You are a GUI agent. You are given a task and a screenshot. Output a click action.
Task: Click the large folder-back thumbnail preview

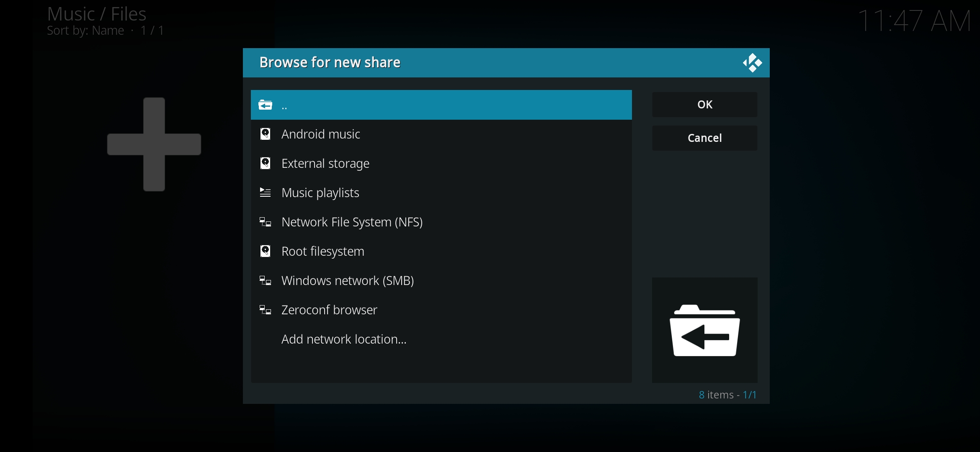coord(705,330)
